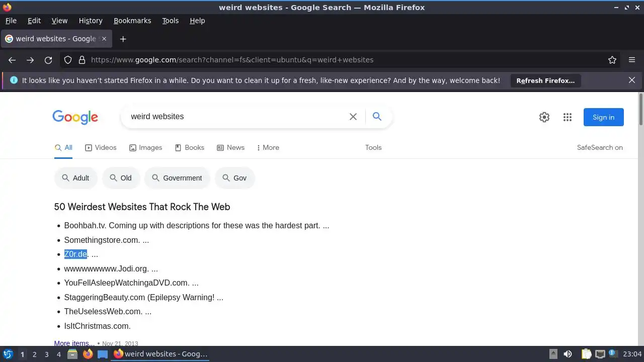Submit search with the magnifier icon
The height and width of the screenshot is (362, 644).
(377, 117)
